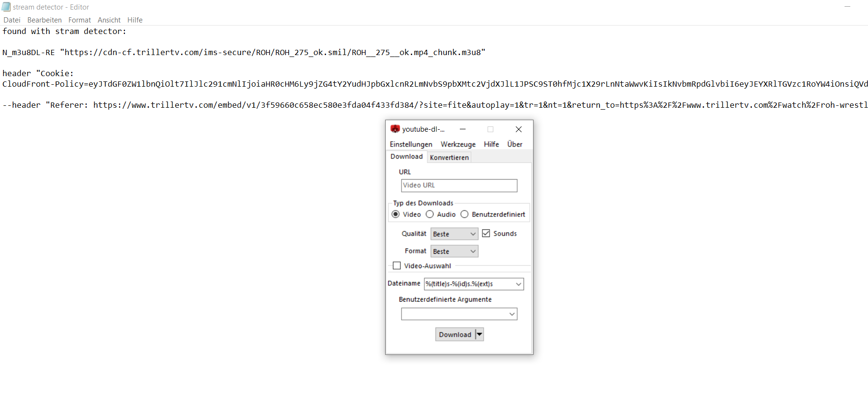The height and width of the screenshot is (396, 868).
Task: Click the --header "Referer: line
Action: [435, 105]
